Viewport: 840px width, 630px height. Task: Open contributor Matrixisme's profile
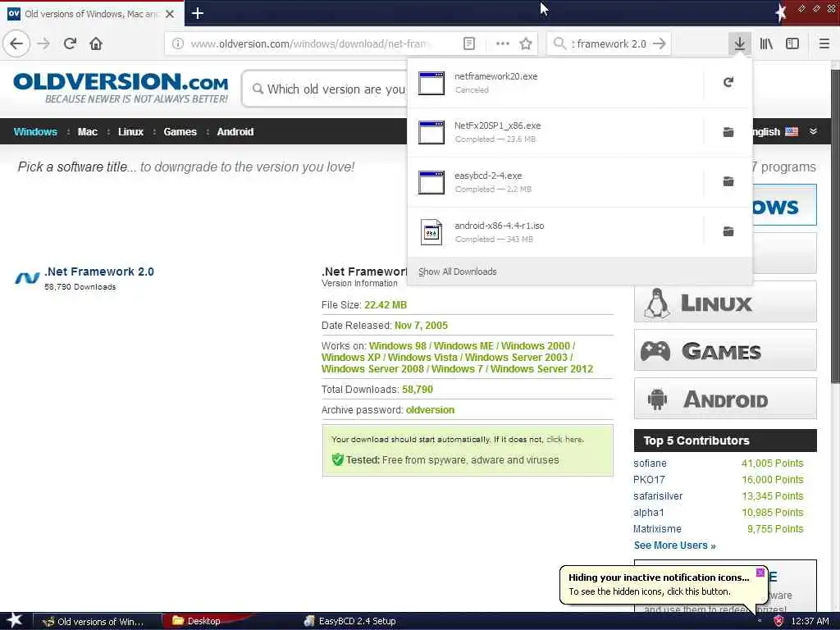click(x=657, y=529)
